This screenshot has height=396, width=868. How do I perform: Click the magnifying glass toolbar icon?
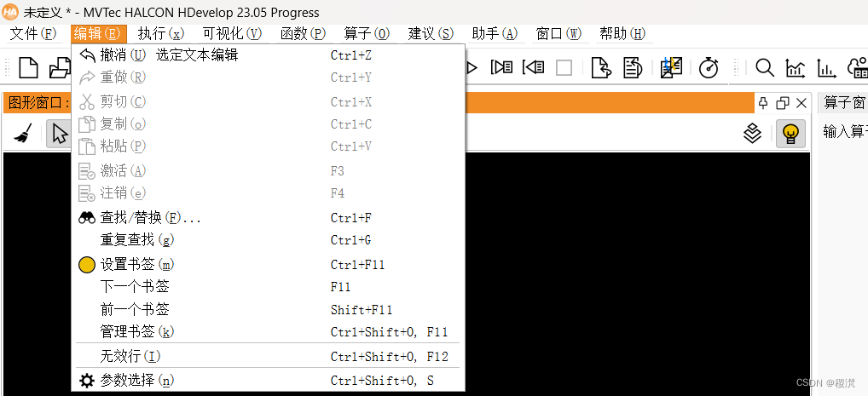(x=765, y=68)
